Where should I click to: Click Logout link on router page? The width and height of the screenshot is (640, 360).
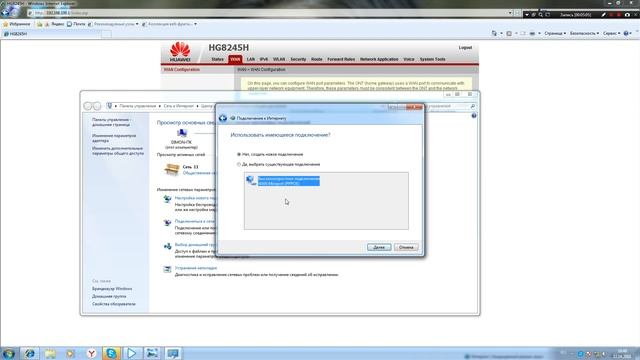pos(465,48)
